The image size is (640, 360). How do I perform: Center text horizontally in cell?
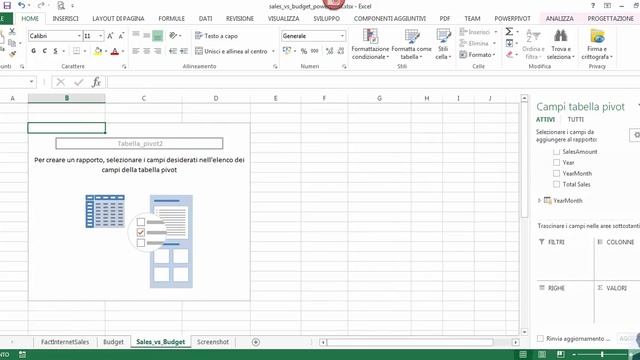coord(147,51)
